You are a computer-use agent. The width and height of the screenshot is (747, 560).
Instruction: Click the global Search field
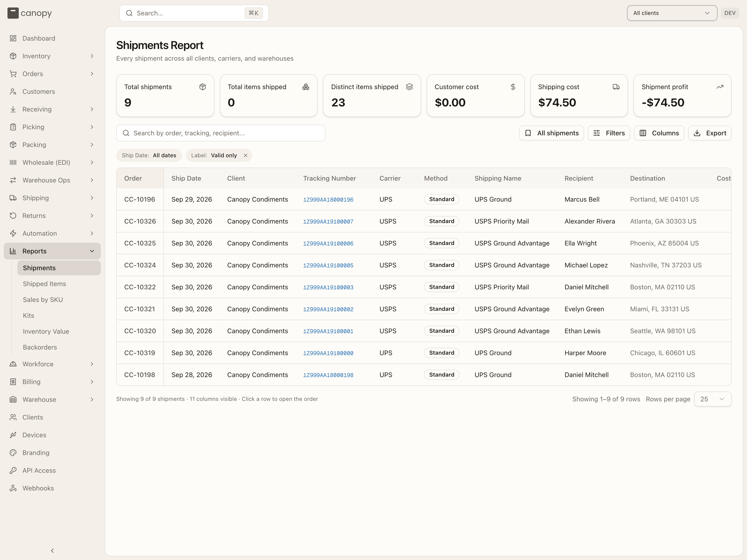[x=194, y=13]
